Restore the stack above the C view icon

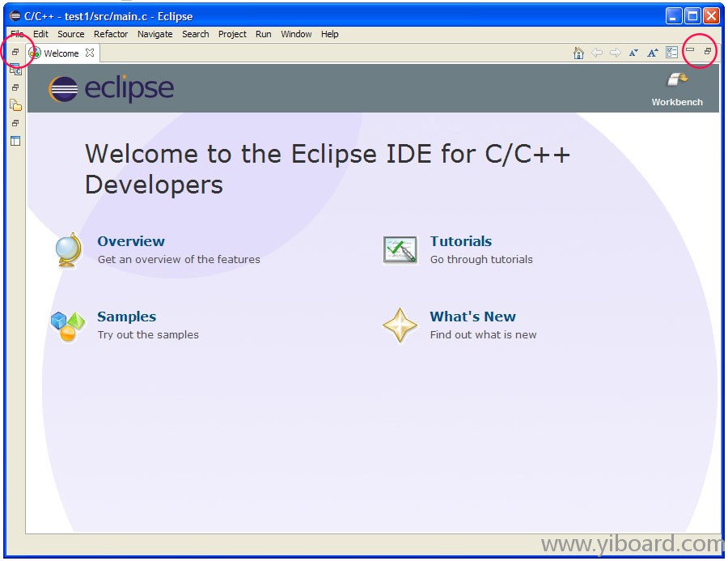coord(15,52)
